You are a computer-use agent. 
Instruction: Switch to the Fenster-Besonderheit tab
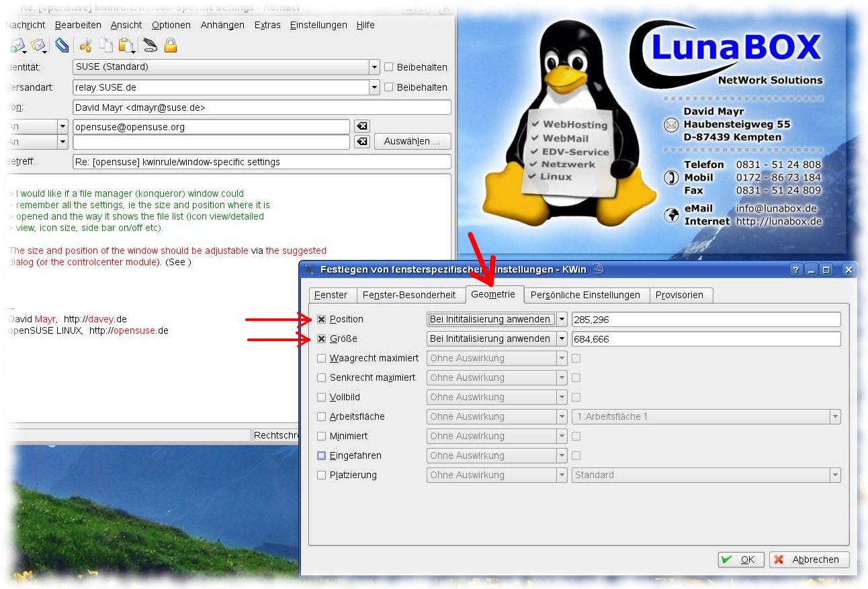[x=409, y=295]
